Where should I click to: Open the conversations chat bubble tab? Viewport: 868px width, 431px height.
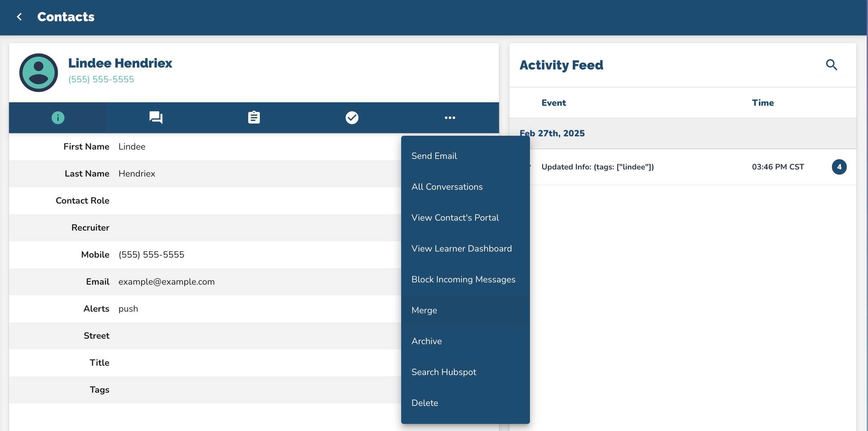(156, 117)
